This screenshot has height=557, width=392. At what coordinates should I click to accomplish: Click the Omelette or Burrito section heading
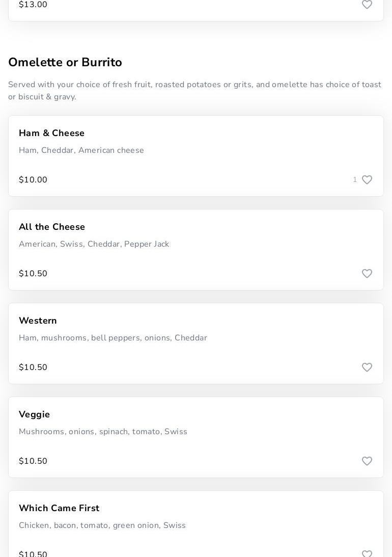65,62
